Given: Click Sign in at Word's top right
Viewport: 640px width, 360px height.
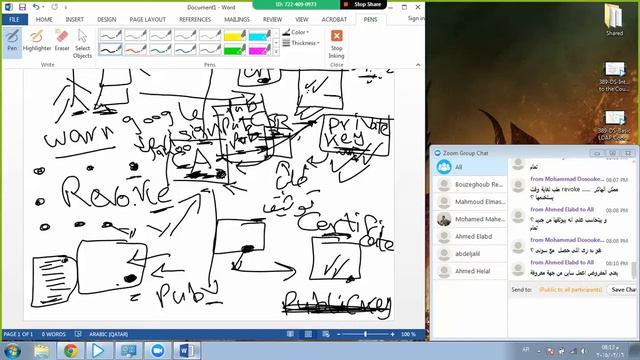Looking at the screenshot, I should click(416, 18).
